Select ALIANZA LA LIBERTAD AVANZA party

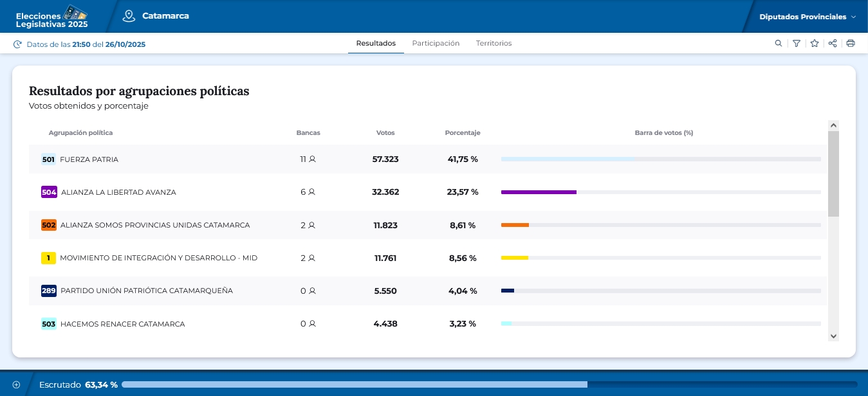[118, 192]
